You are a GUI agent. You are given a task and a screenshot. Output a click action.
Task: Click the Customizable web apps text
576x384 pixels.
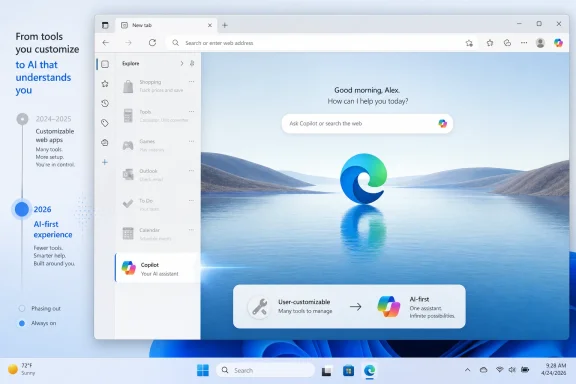55,136
